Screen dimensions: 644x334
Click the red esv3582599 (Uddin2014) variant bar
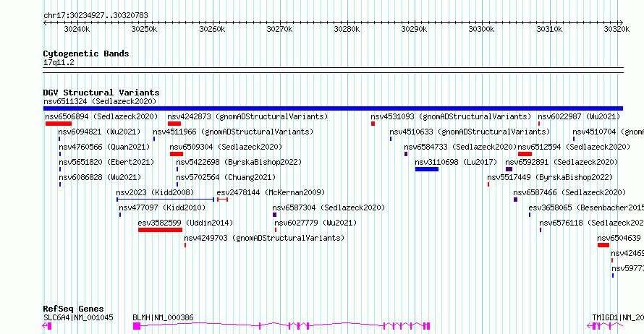pyautogui.click(x=160, y=230)
